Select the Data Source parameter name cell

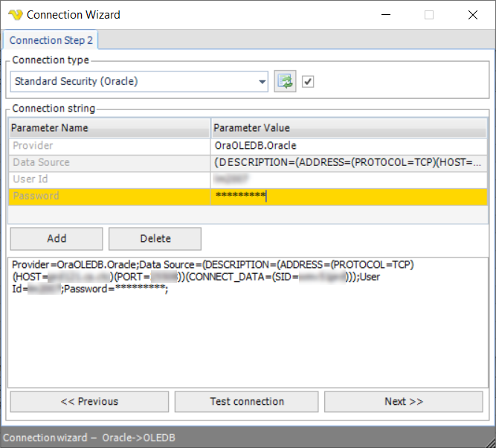109,163
